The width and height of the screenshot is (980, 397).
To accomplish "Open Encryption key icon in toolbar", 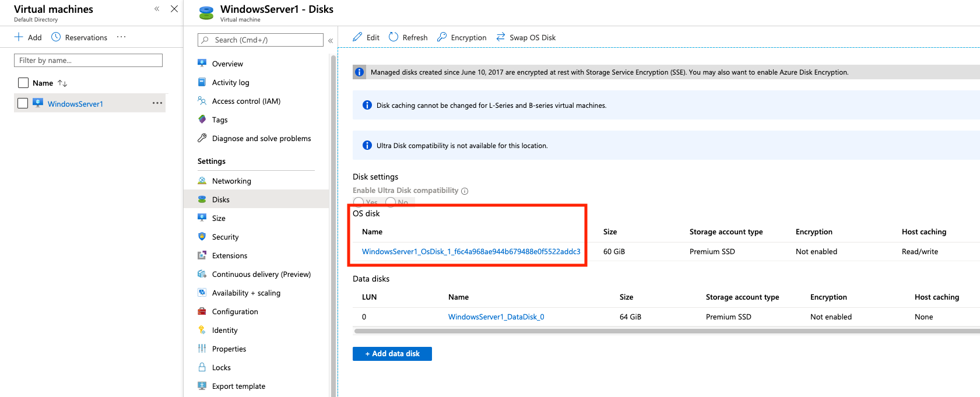I will [442, 37].
